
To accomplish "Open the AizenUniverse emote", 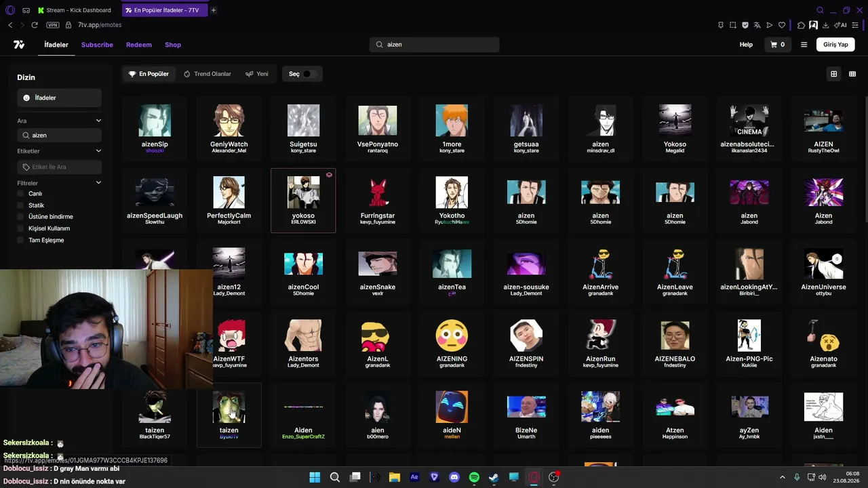I will coord(823,271).
